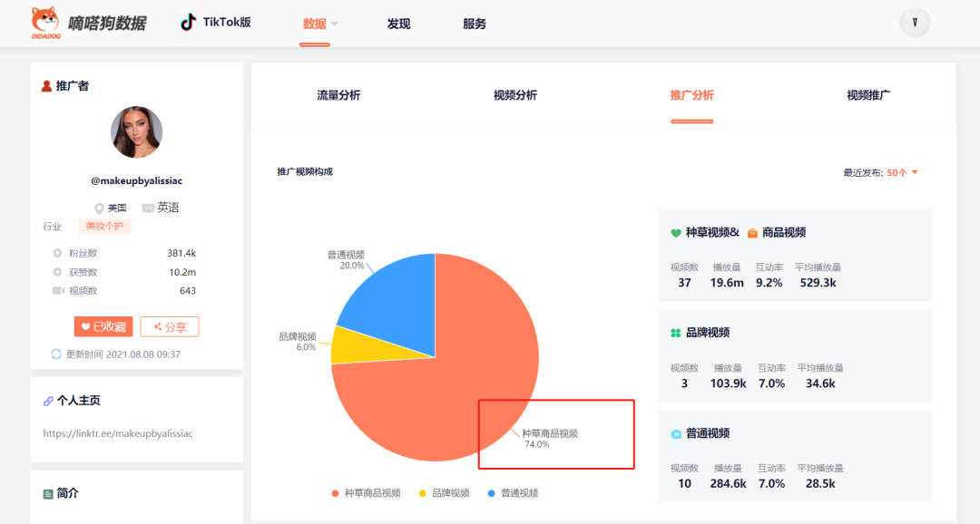Click the orange bag icon beside 商品视频
Viewport: 980px width, 524px height.
pyautogui.click(x=754, y=232)
